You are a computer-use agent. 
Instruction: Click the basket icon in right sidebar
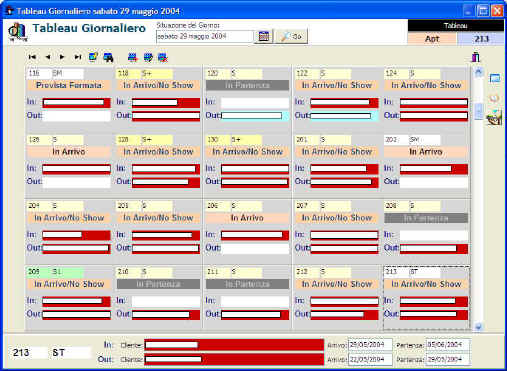coord(494,118)
